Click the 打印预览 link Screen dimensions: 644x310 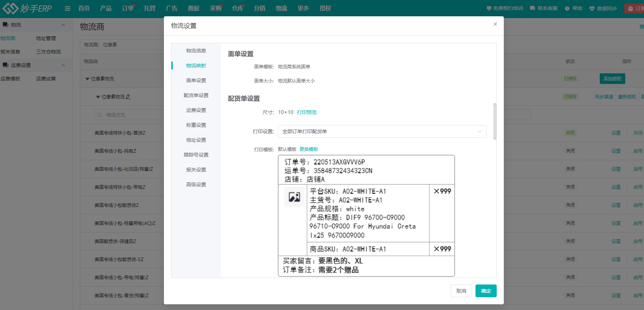pos(307,112)
